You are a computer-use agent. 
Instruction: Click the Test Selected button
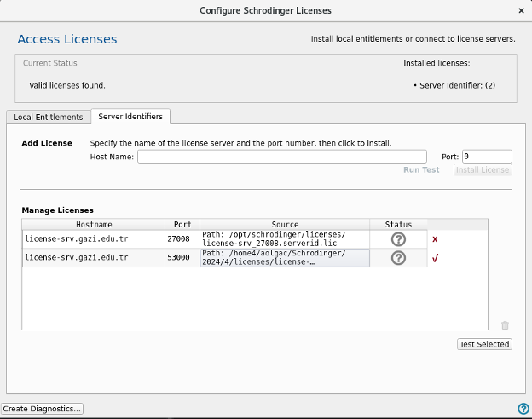[x=484, y=344]
